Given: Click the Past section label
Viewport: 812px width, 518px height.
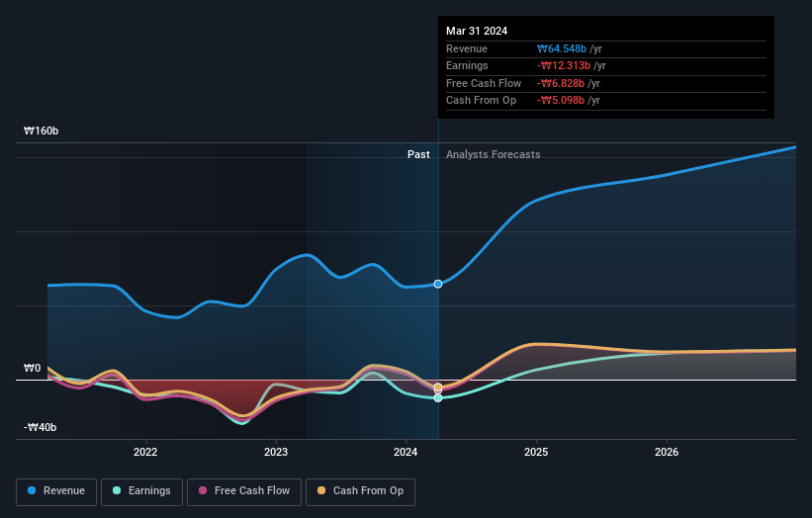Looking at the screenshot, I should coord(418,154).
